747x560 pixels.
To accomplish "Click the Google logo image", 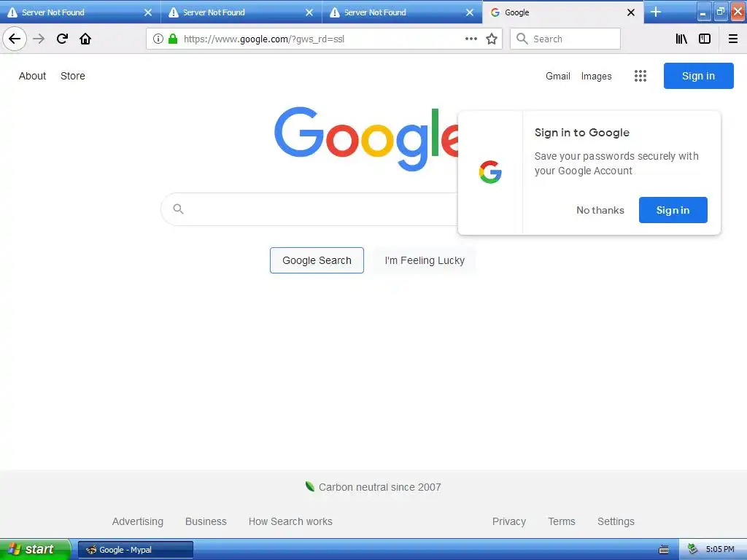I will pos(366,139).
